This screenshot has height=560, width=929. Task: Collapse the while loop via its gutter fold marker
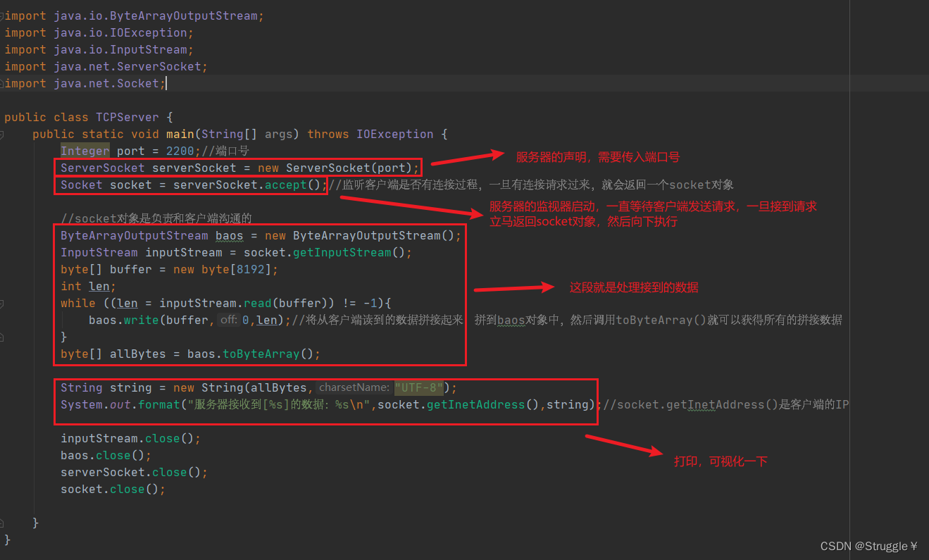click(x=1, y=303)
